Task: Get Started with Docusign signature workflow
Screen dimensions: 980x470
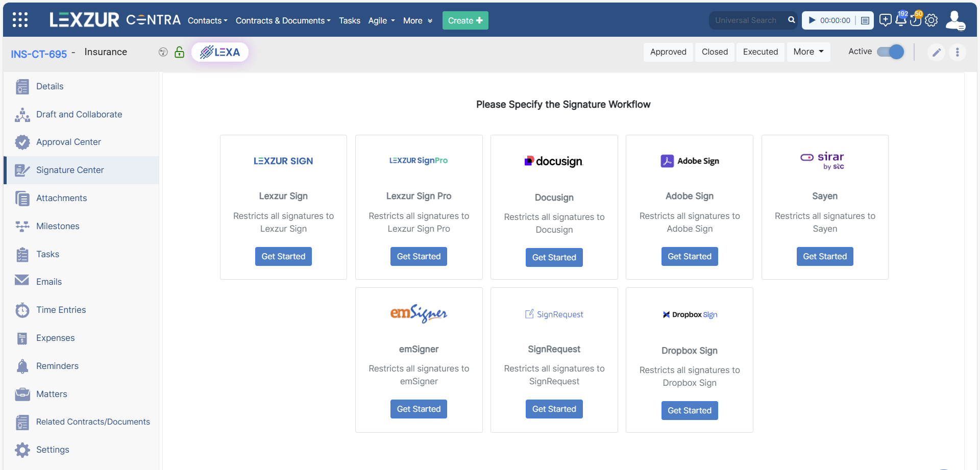Action: (x=554, y=257)
